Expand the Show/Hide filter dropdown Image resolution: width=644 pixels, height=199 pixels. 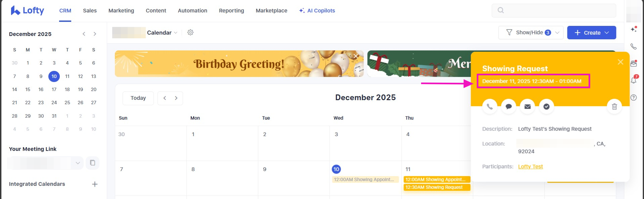tap(531, 33)
